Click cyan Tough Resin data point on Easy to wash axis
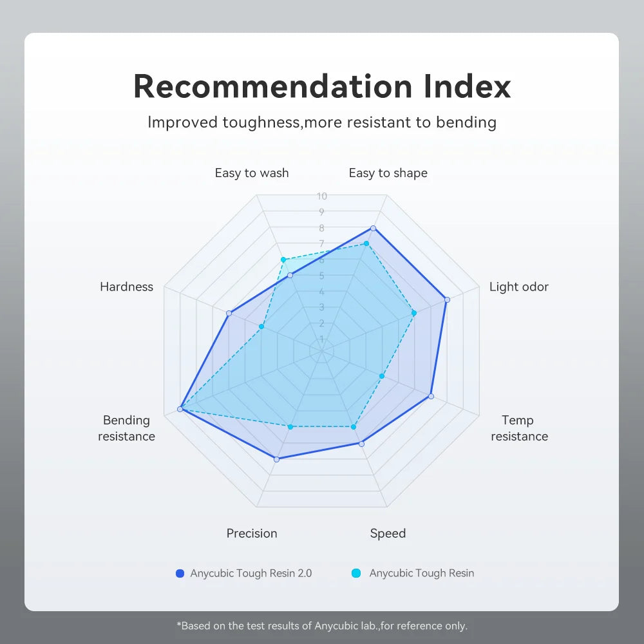Viewport: 644px width, 644px height. click(x=283, y=260)
